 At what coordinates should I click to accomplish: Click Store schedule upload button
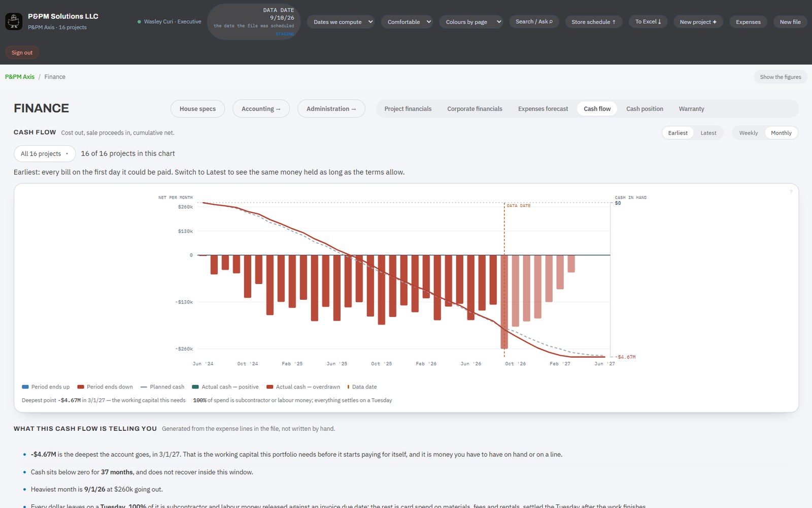593,22
